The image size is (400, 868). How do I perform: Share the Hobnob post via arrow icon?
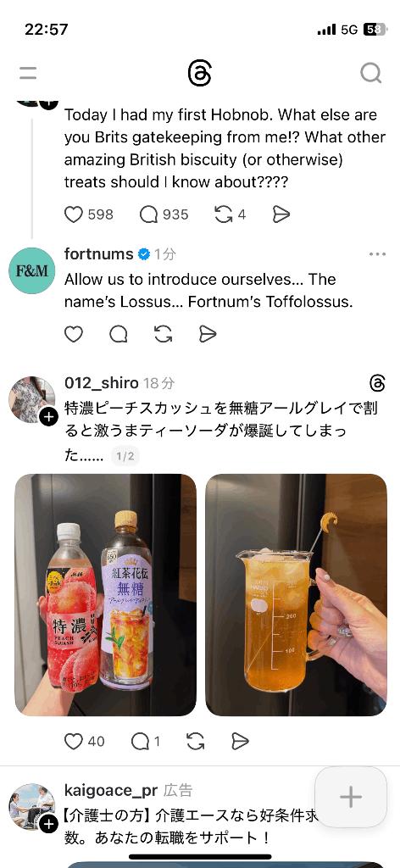point(281,214)
